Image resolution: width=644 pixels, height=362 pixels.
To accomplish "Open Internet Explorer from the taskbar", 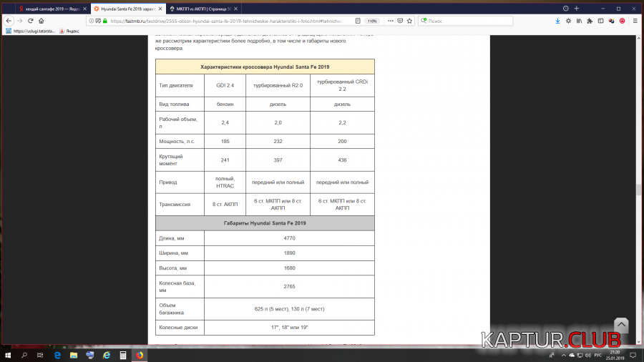I will click(107, 355).
